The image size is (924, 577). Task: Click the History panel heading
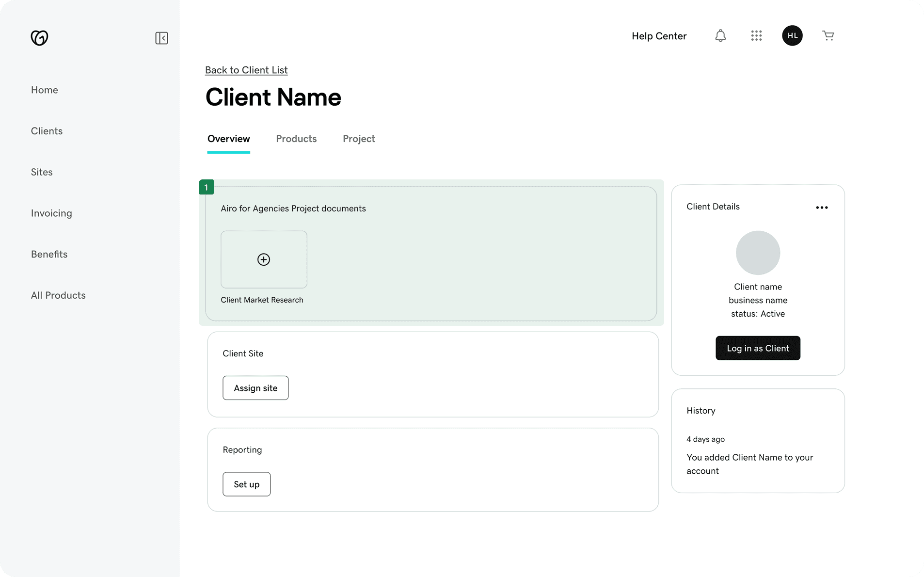701,411
